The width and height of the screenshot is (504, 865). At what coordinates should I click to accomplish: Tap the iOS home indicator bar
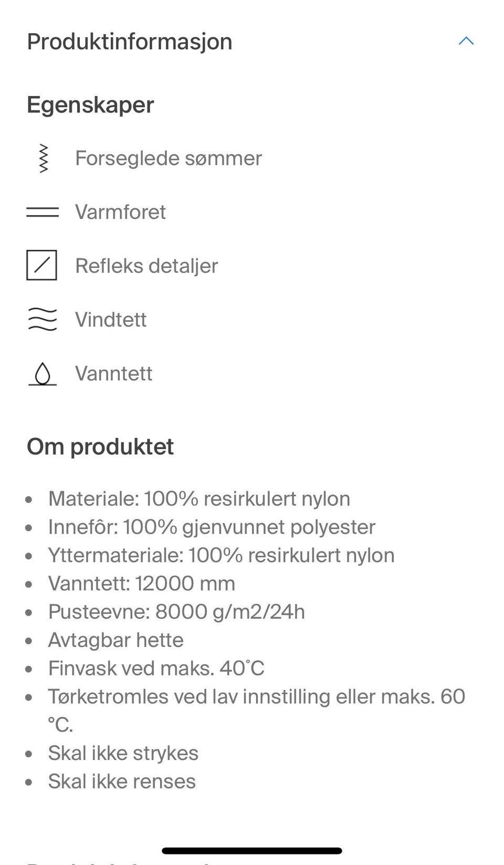point(252,850)
